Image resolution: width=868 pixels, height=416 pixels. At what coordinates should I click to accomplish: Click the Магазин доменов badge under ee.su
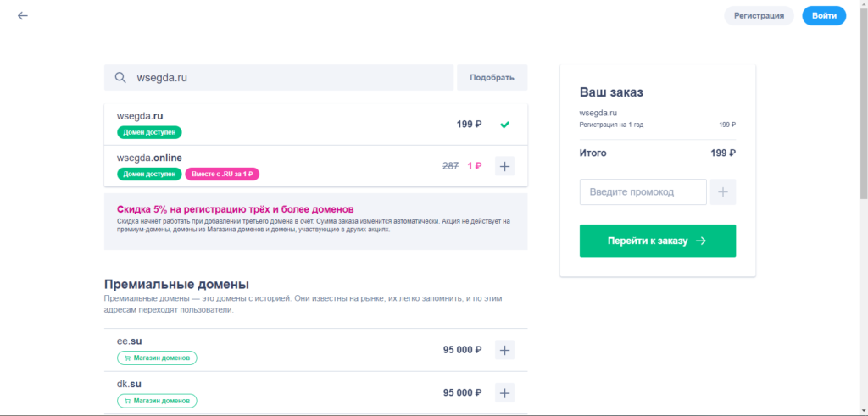(157, 358)
